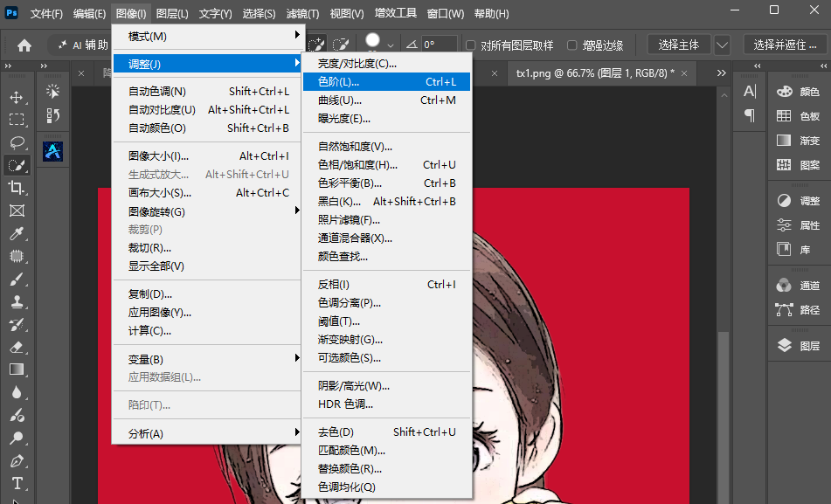Select the Pen tool
The image size is (831, 504).
(17, 460)
